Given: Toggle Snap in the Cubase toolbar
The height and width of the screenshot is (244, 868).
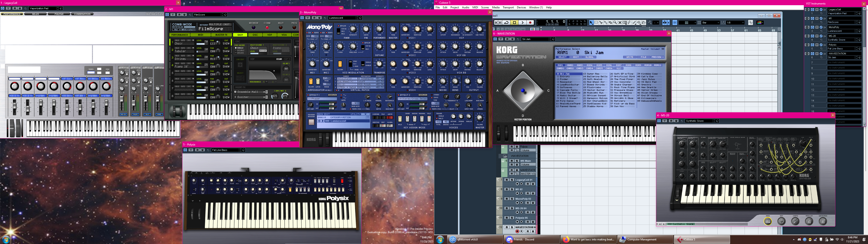Looking at the screenshot, I should pyautogui.click(x=675, y=23).
